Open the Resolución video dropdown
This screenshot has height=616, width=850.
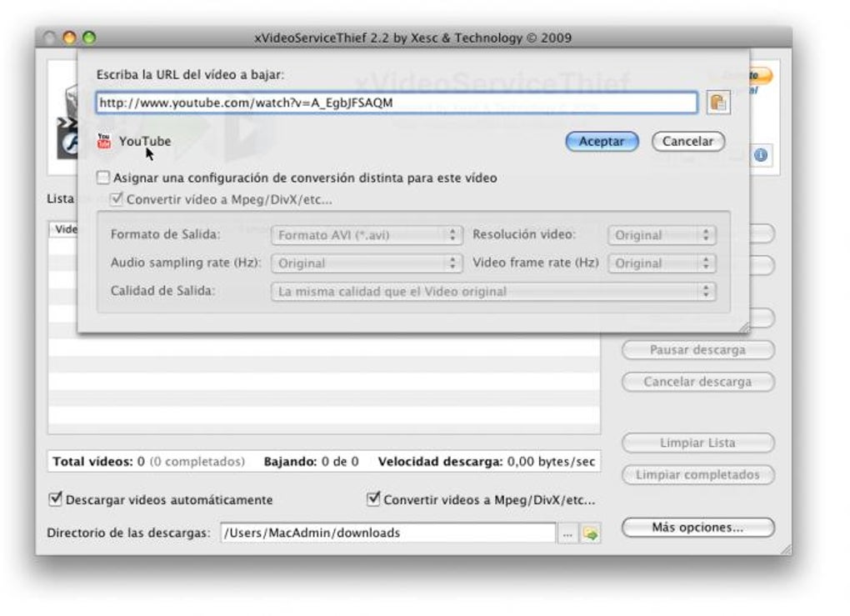coord(662,235)
